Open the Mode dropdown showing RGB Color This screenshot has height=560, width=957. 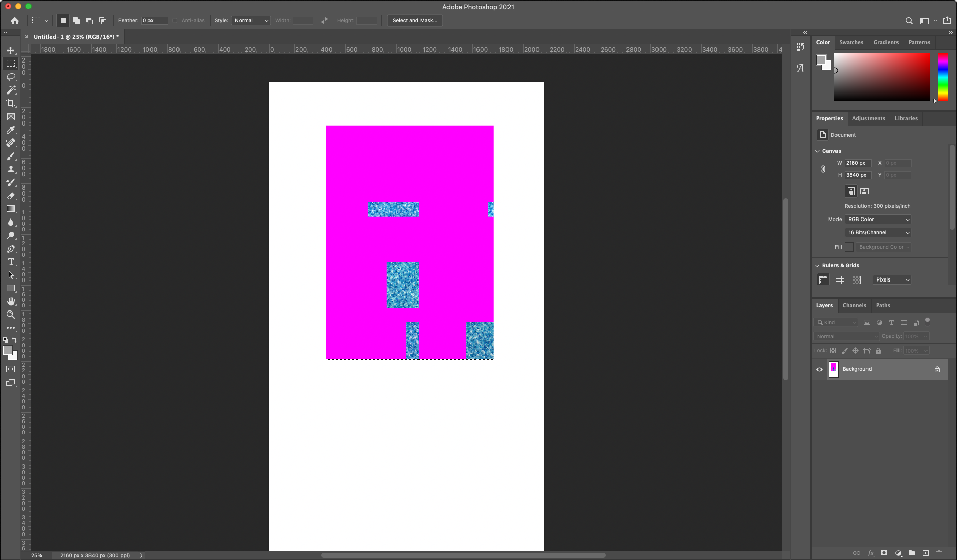(x=877, y=219)
